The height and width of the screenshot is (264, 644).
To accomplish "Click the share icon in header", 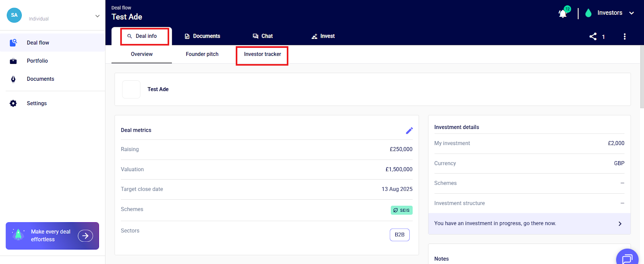I will (x=593, y=37).
